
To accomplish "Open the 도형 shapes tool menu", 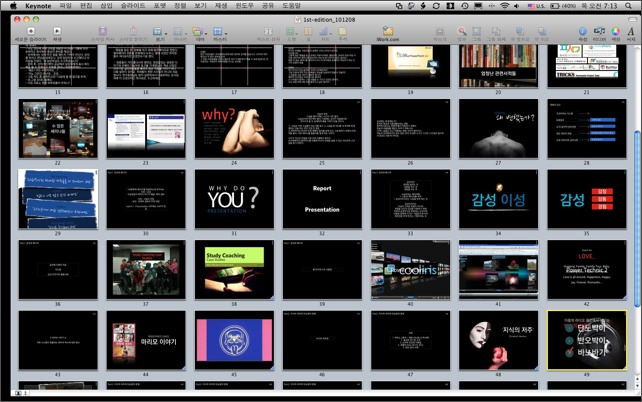I will (x=291, y=34).
